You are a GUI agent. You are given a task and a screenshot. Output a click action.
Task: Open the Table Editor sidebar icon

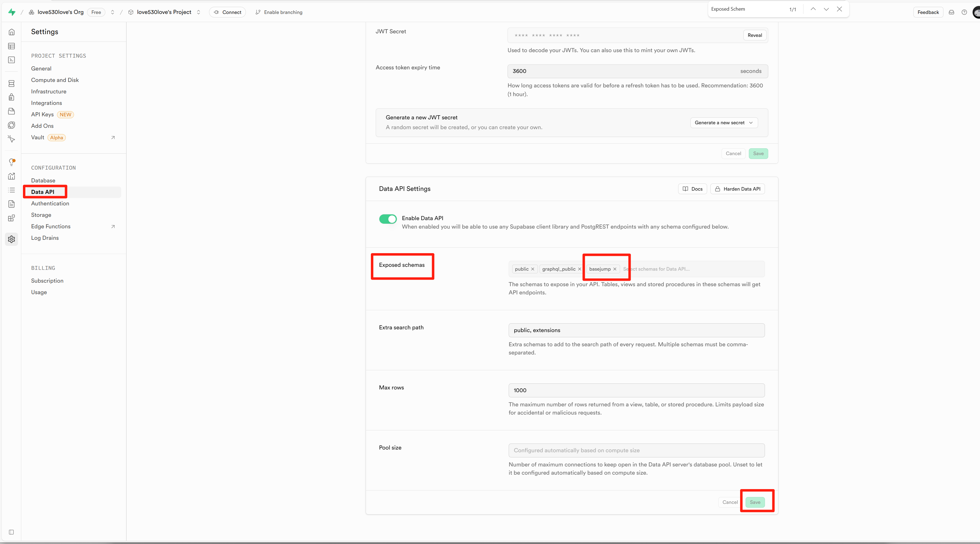pyautogui.click(x=11, y=46)
